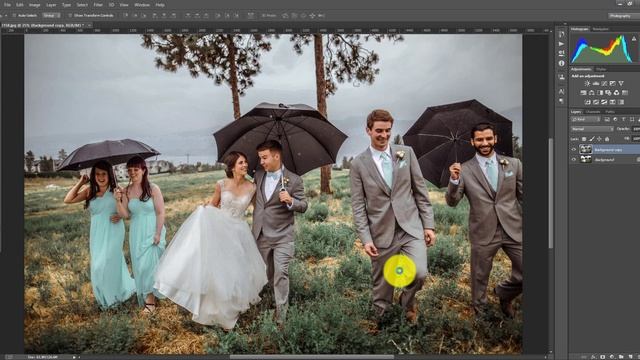Toggle the type layers filter

point(623,119)
